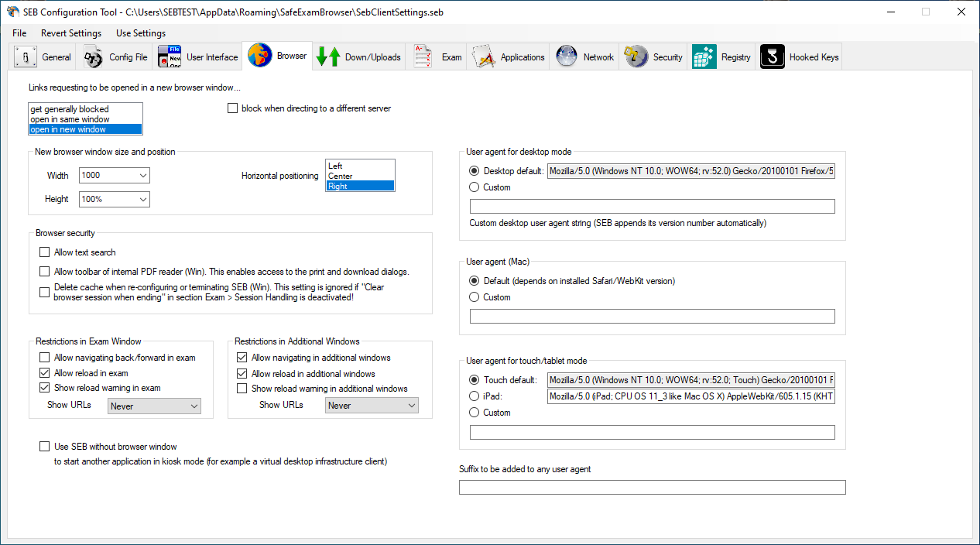Select Center horizontal positioning
The image size is (980, 545).
coord(360,176)
